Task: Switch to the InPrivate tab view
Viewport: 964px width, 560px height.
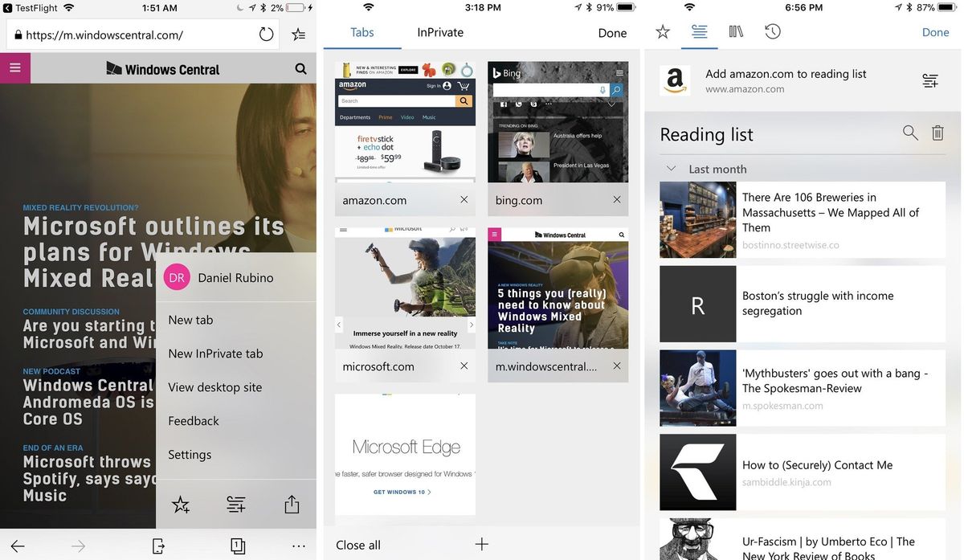Action: [x=439, y=32]
